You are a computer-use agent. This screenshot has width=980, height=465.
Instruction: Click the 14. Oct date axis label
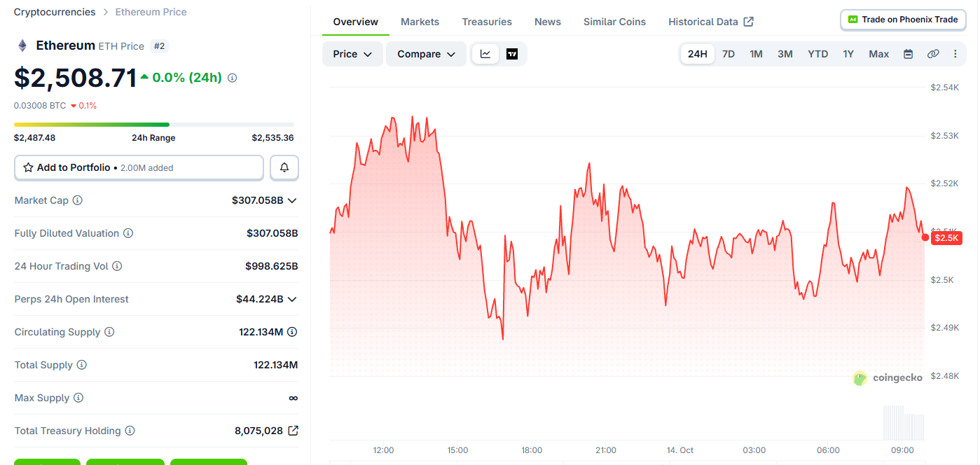[x=680, y=450]
